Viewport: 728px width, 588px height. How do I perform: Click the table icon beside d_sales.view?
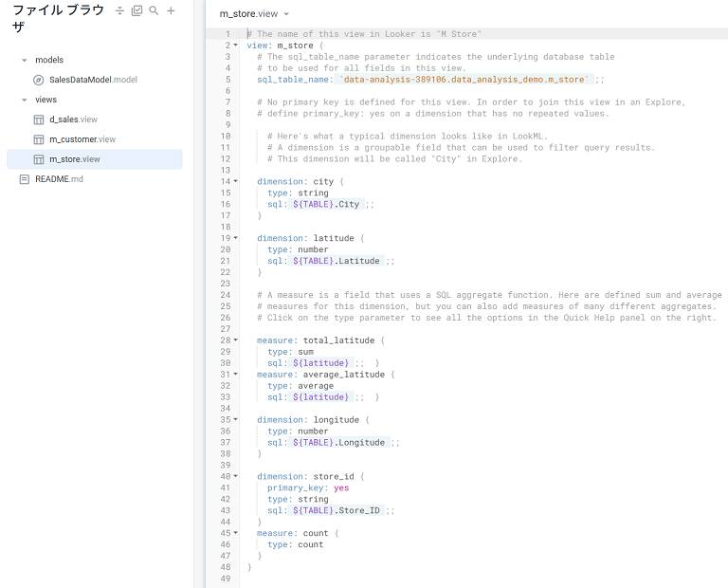click(x=39, y=119)
